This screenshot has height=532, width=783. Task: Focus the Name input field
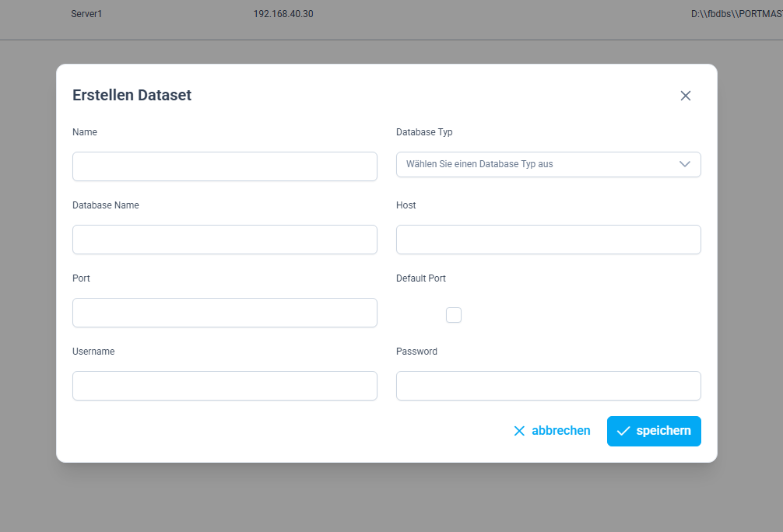coord(224,166)
